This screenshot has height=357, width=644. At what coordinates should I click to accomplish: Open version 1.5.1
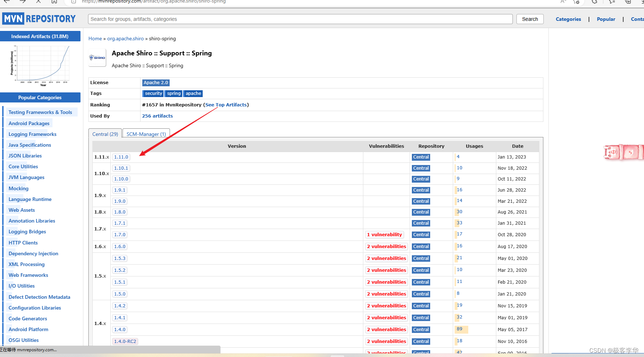[120, 282]
